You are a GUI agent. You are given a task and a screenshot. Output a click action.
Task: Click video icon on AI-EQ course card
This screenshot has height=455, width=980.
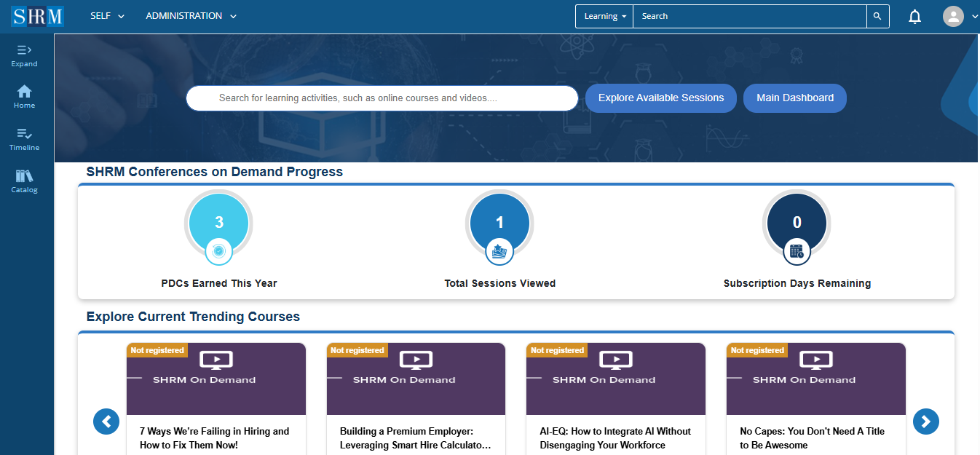coord(616,360)
